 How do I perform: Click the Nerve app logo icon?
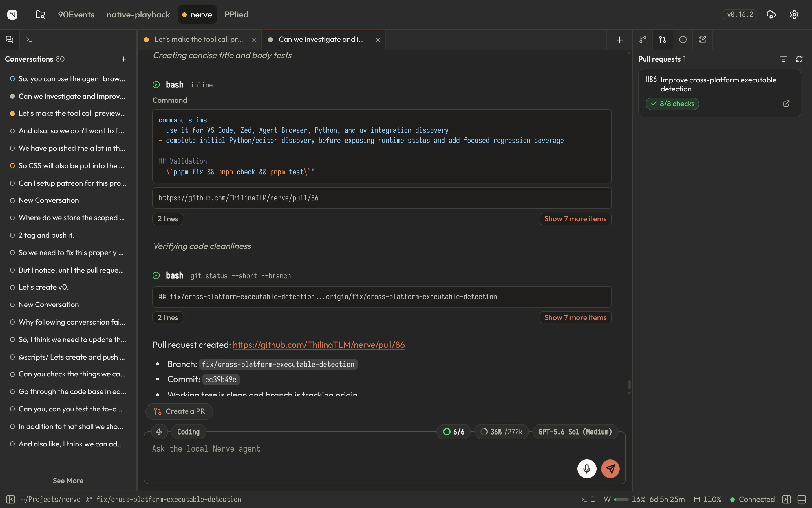tap(12, 14)
